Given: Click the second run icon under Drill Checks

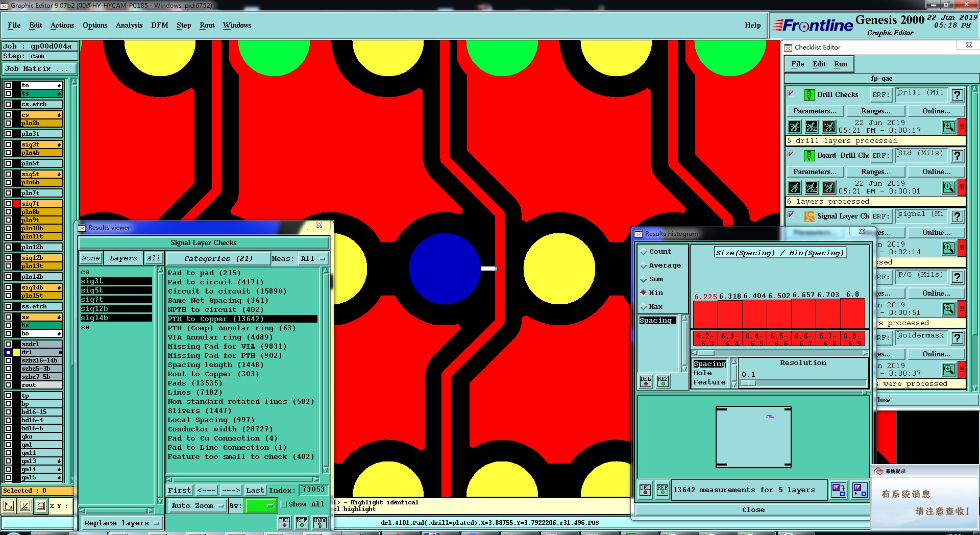Looking at the screenshot, I should 812,126.
